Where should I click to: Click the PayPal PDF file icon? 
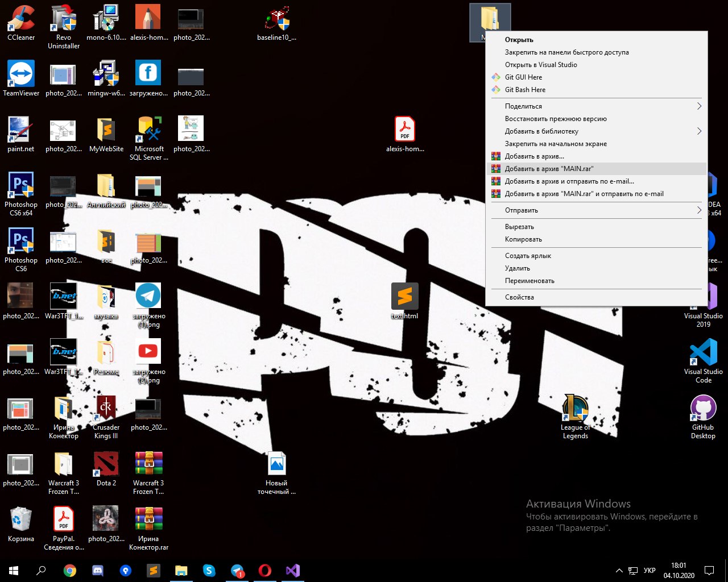click(64, 527)
